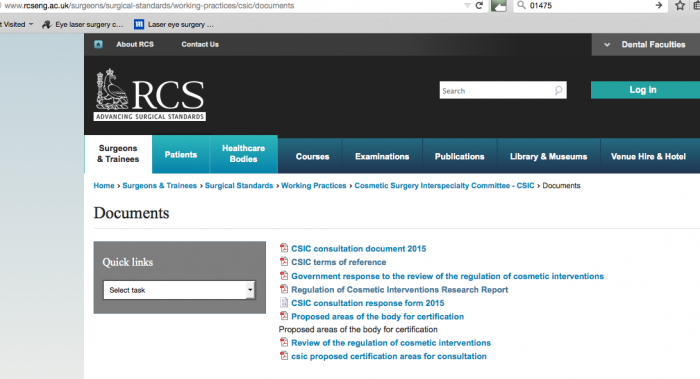Select the Healthcare Bodies tab
700x379 pixels.
tap(244, 154)
